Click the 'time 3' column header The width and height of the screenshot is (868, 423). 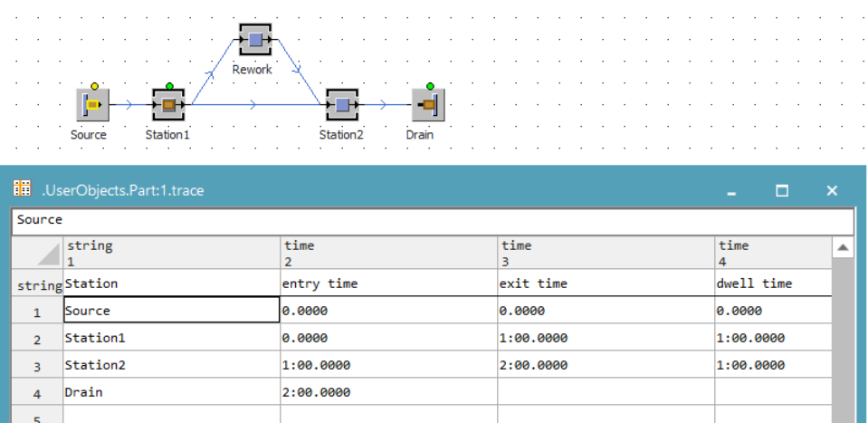tap(606, 253)
